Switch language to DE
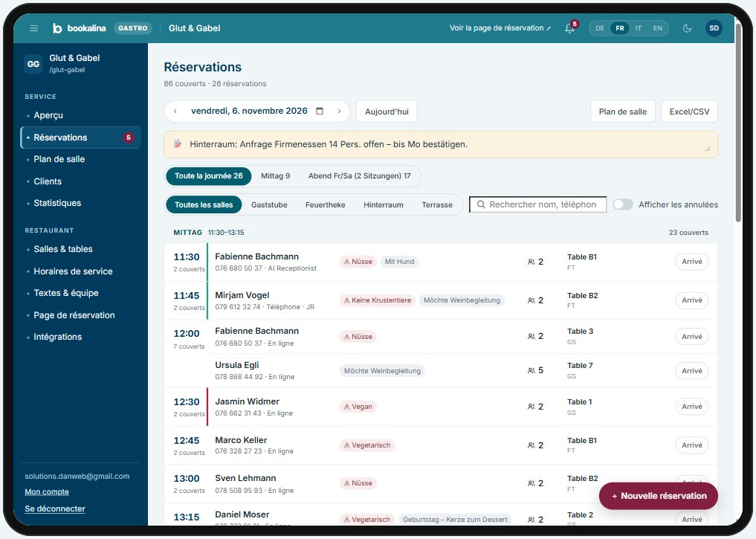This screenshot has height=539, width=756. point(600,28)
